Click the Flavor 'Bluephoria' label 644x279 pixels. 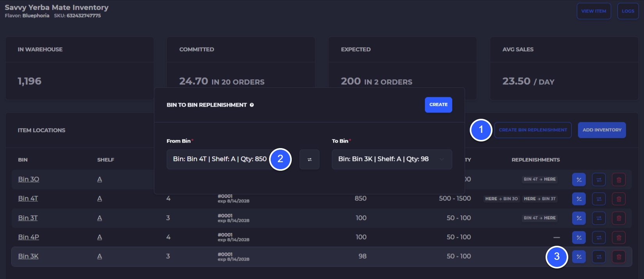[36, 16]
